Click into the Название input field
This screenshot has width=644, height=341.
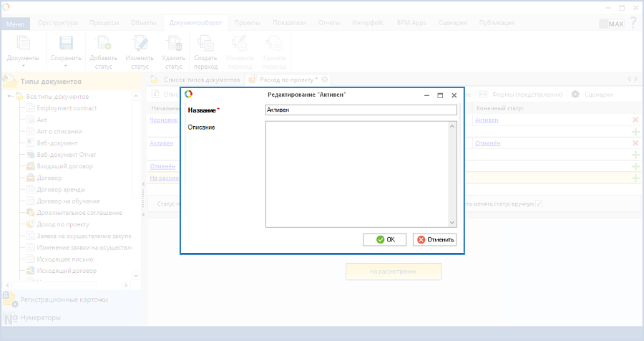tap(360, 110)
